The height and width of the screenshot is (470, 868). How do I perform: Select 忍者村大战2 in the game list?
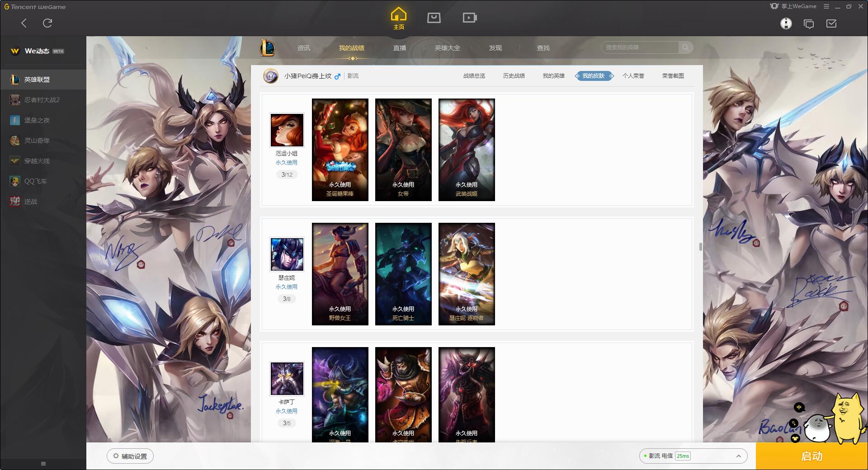(x=43, y=100)
